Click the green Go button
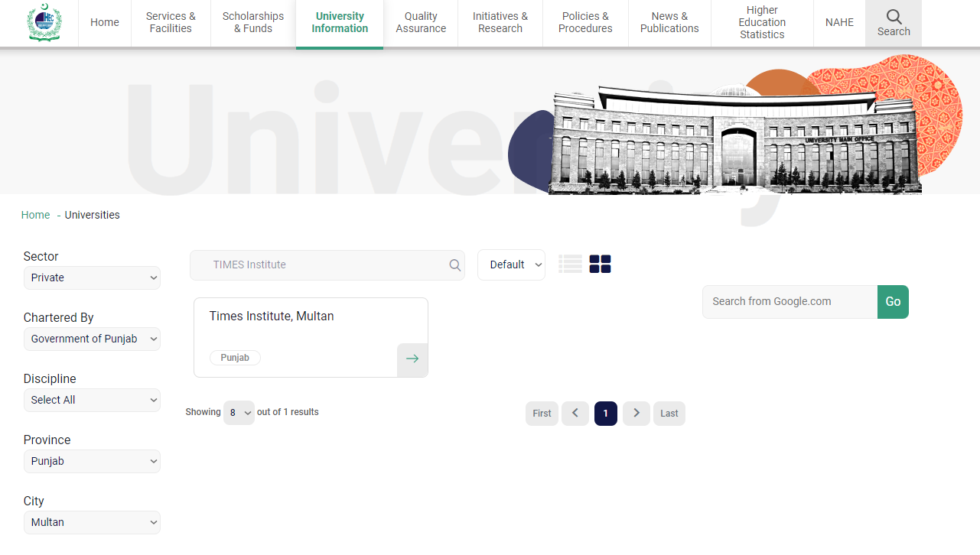 [x=893, y=302]
